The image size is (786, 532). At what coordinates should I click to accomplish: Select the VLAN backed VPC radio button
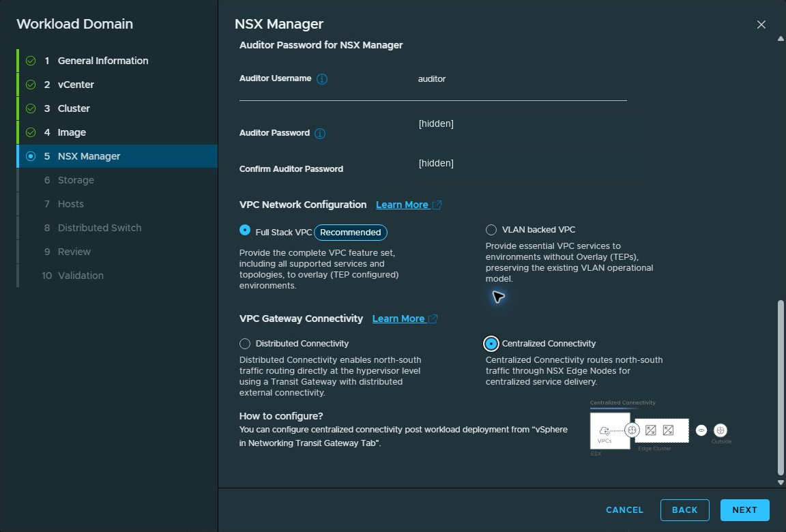click(491, 229)
